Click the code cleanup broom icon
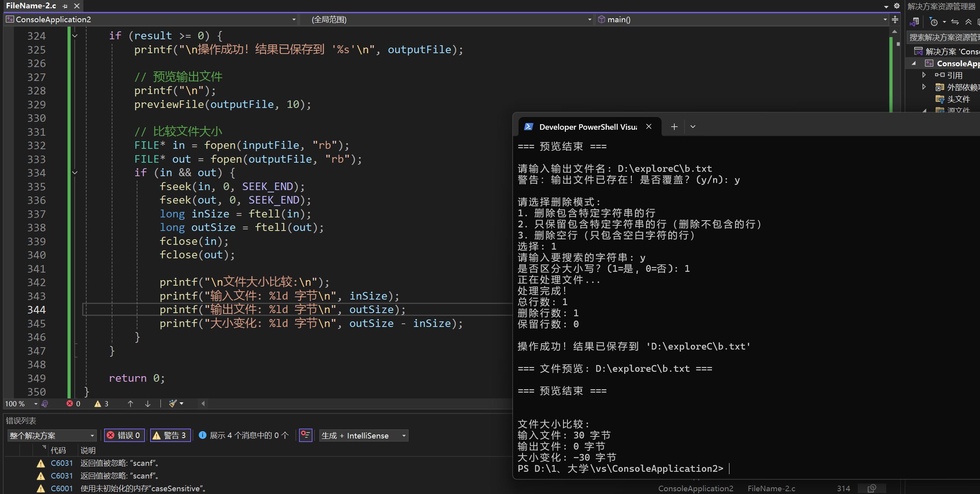The width and height of the screenshot is (980, 494). point(172,404)
